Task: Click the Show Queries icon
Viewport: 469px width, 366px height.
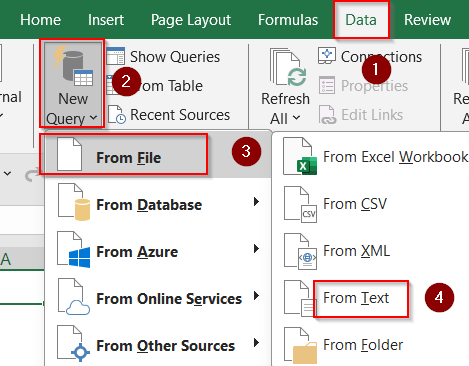Action: 116,56
